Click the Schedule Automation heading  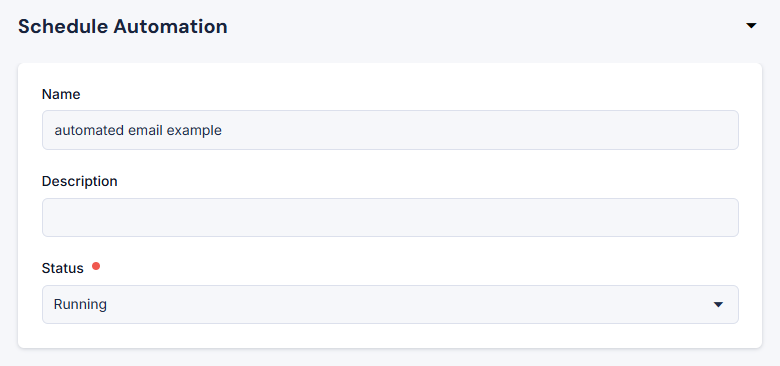click(123, 26)
